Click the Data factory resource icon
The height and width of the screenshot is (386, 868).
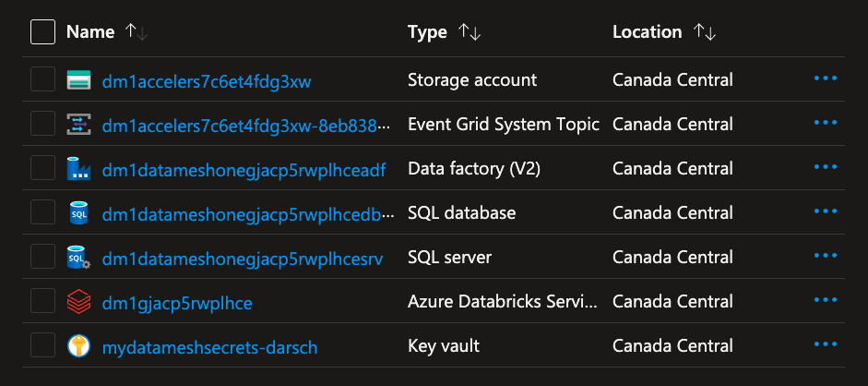pyautogui.click(x=78, y=169)
